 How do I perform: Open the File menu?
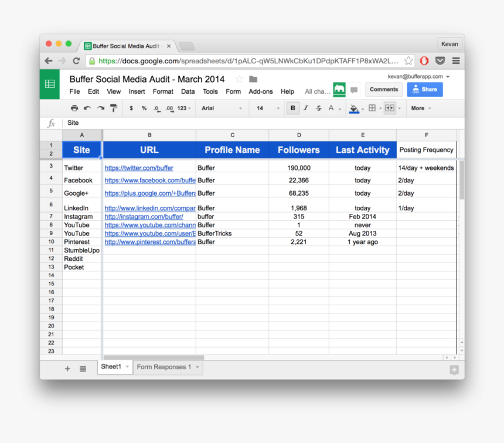tap(74, 91)
